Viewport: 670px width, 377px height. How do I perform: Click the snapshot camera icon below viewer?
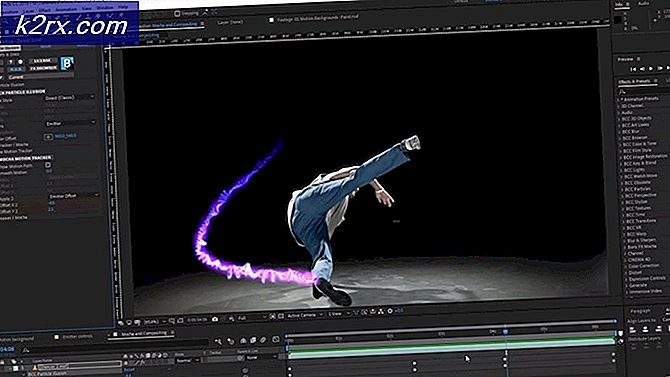point(215,319)
